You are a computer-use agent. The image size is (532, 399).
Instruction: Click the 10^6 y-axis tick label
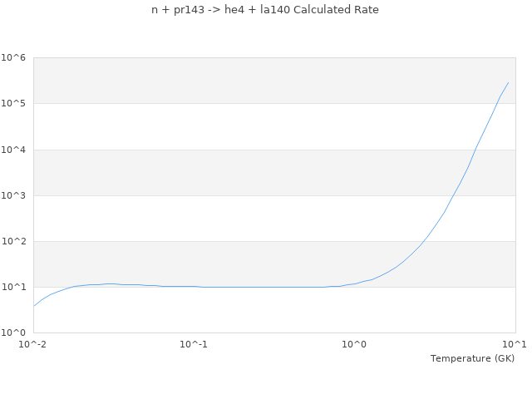tap(13, 58)
